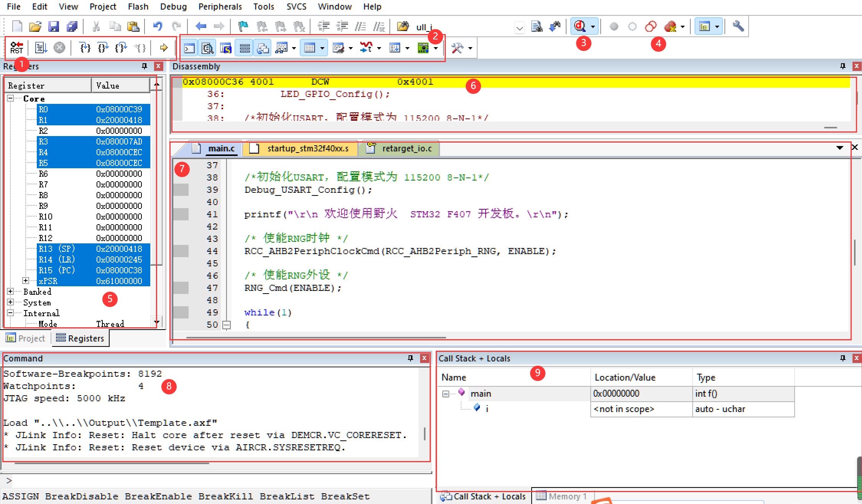Click the Step Over icon

pyautogui.click(x=103, y=48)
